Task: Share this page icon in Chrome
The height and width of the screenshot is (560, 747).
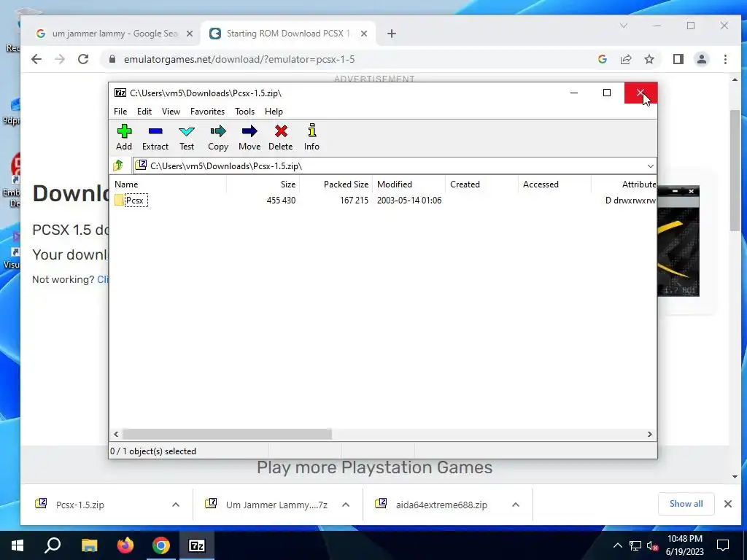Action: tap(625, 59)
